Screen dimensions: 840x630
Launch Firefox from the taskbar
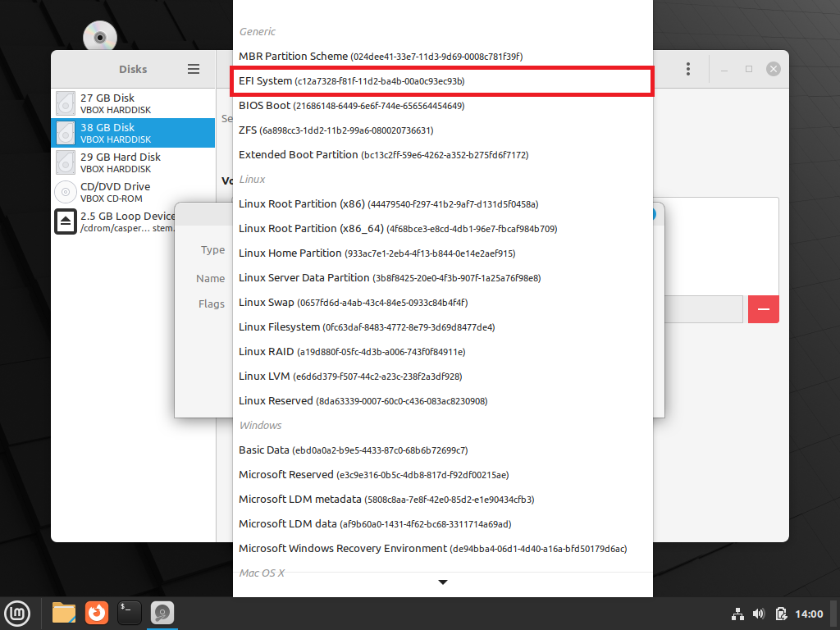tap(97, 613)
